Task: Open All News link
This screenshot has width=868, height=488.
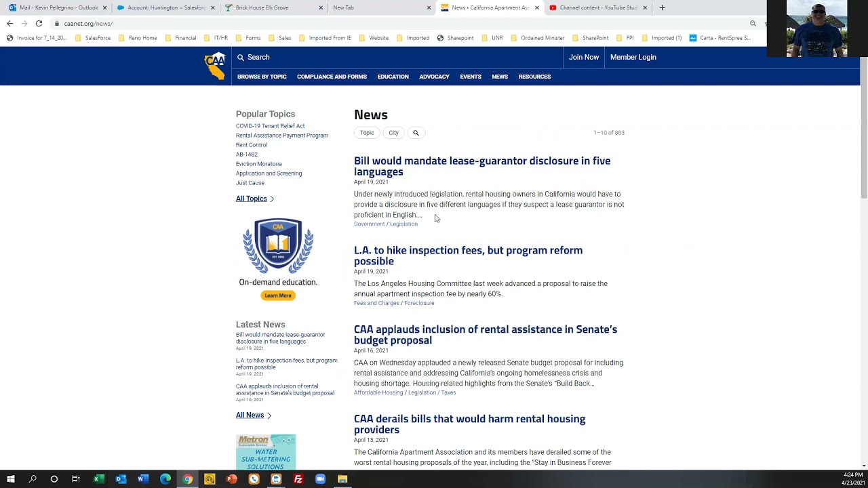Action: (253, 415)
